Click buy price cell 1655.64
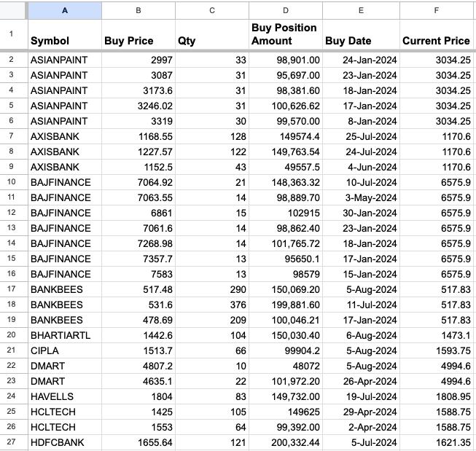This screenshot has height=451, width=476. pos(138,442)
